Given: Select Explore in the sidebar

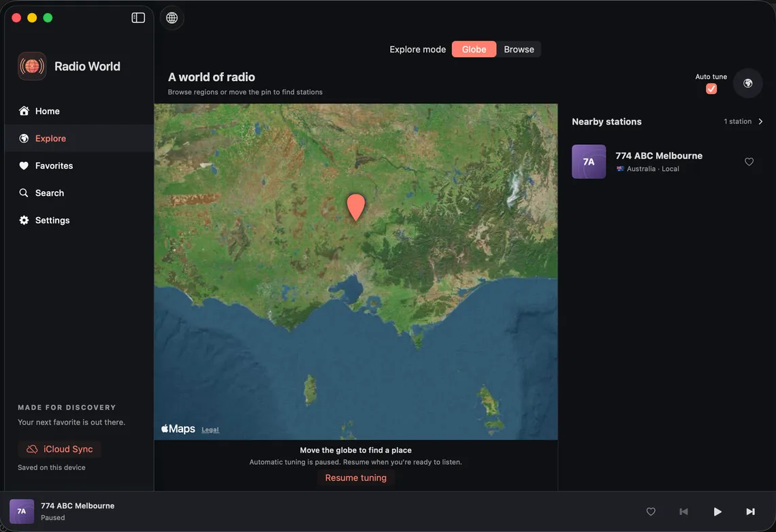Looking at the screenshot, I should (79, 138).
